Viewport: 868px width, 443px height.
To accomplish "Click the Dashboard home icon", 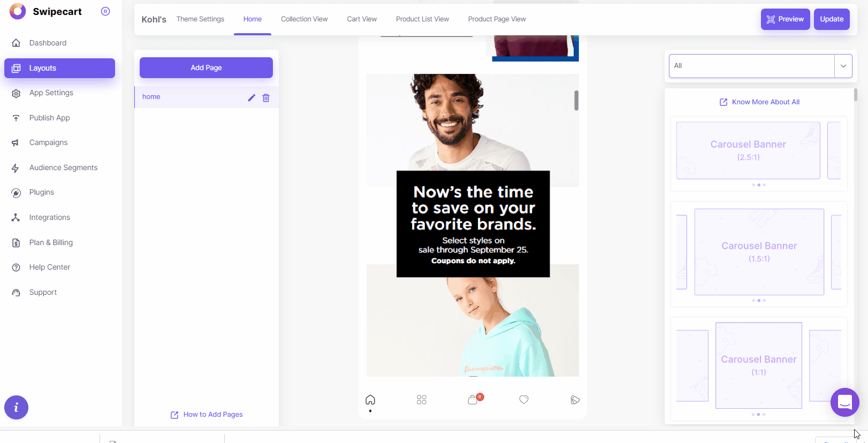I will click(16, 43).
